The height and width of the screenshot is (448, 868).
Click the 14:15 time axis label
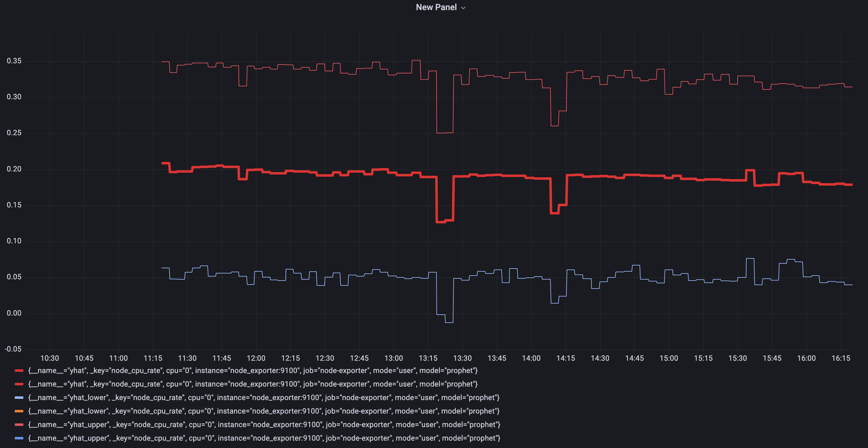566,358
